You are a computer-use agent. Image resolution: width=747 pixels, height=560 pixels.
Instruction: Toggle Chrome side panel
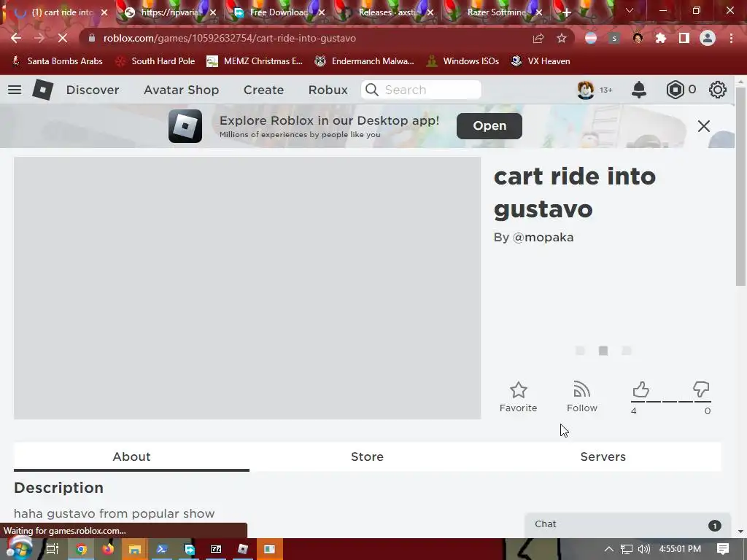coord(684,38)
